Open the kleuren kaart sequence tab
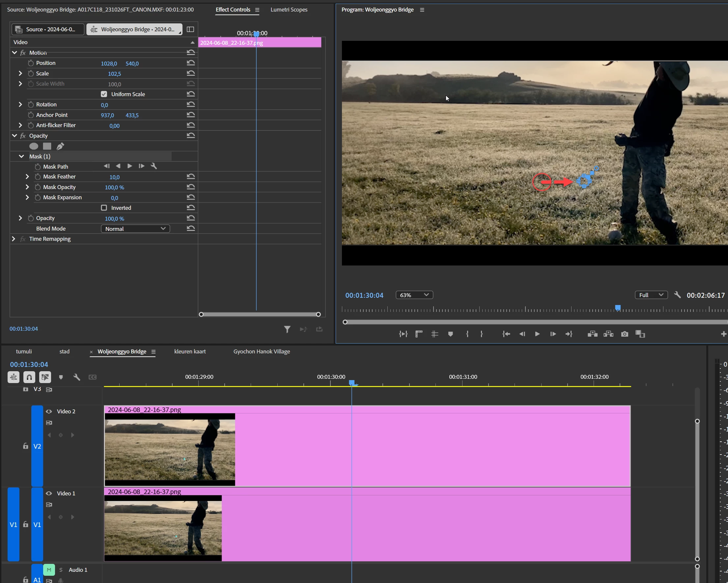This screenshot has width=728, height=583. tap(190, 351)
